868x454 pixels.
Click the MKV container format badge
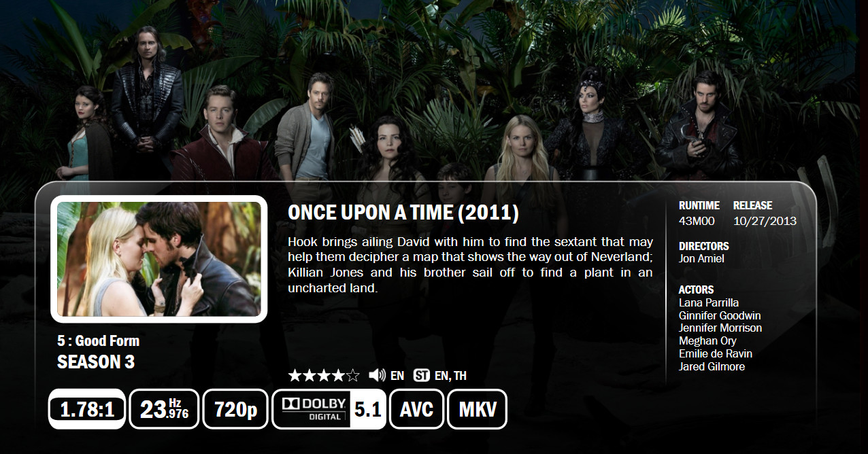478,409
